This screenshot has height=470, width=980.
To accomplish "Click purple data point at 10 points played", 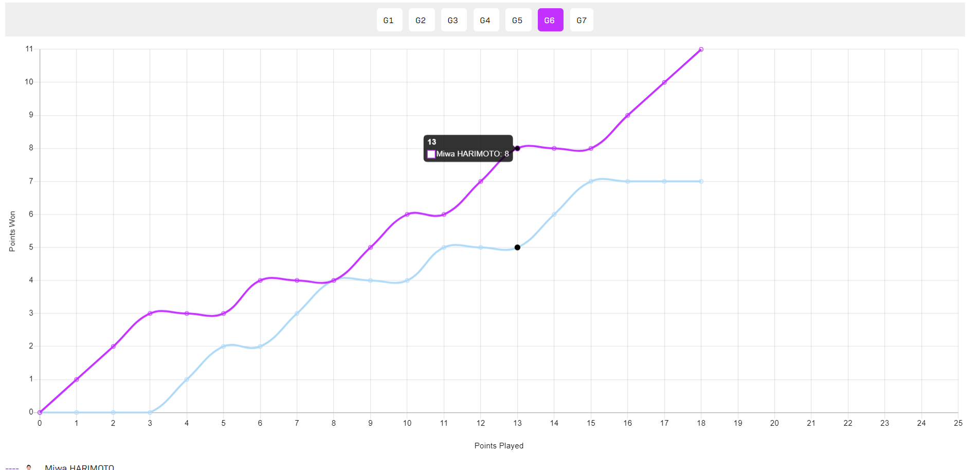I will [407, 214].
